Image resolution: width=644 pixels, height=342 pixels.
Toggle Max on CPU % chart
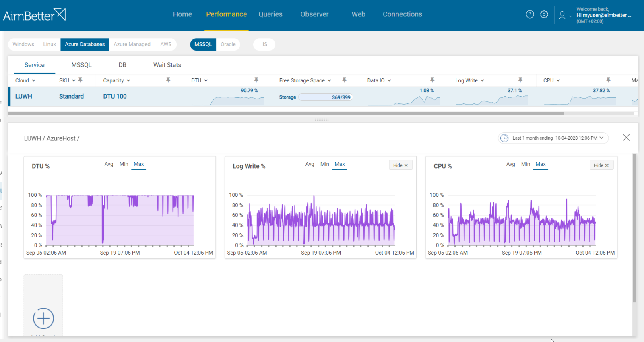(541, 164)
